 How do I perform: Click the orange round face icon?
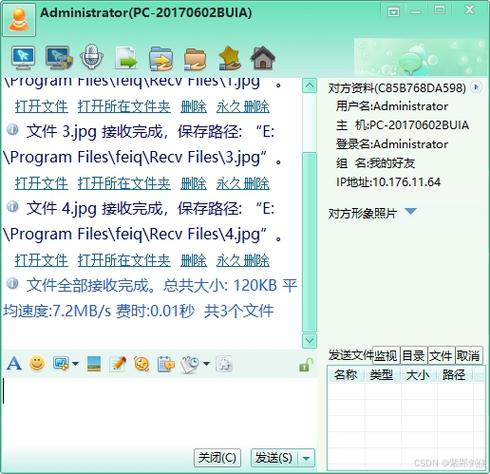tap(142, 364)
